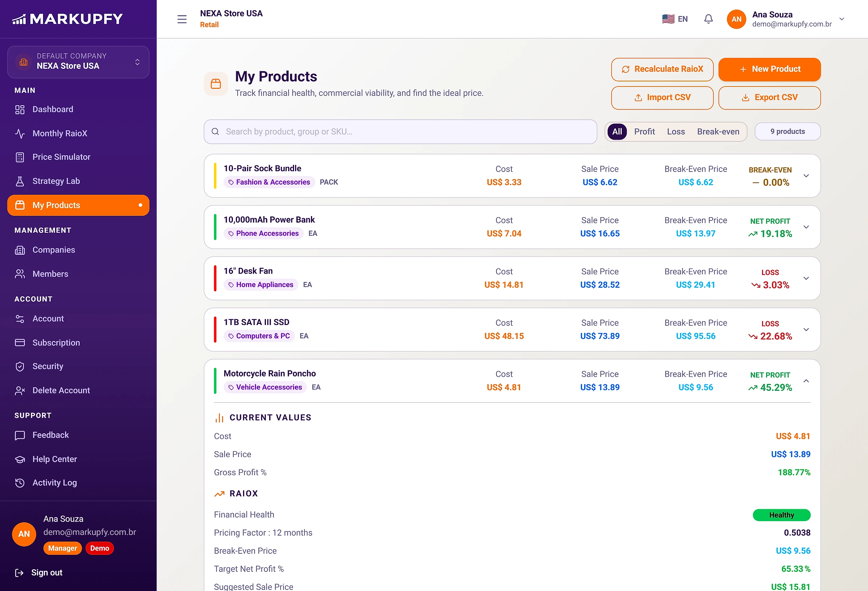Click the Computers & PC tag

coord(259,336)
